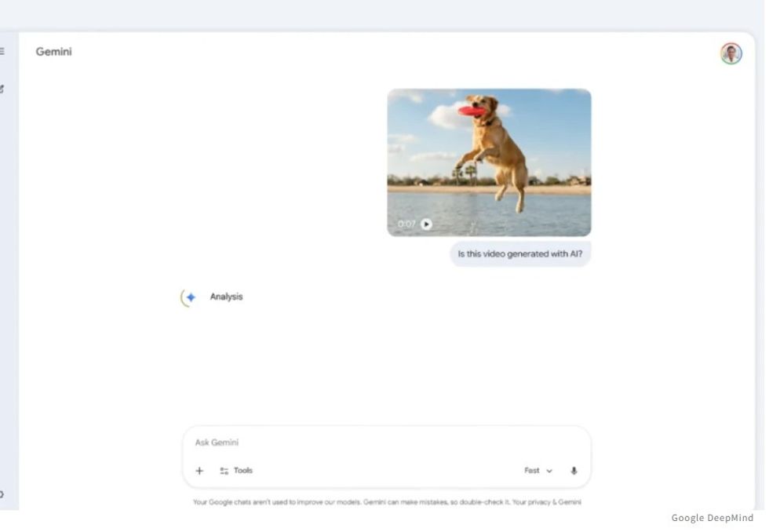Image resolution: width=769 pixels, height=532 pixels.
Task: Open the Google account avatar
Action: (731, 53)
